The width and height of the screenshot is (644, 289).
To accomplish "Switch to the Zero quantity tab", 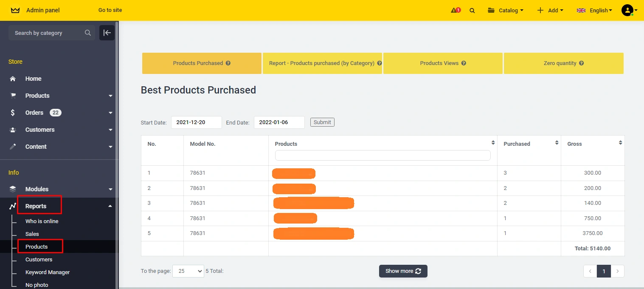I will pyautogui.click(x=563, y=63).
